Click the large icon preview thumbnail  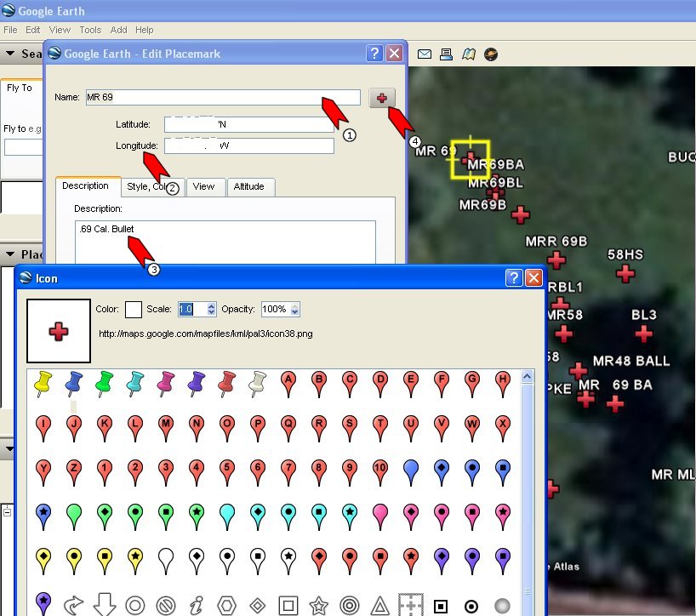pos(59,331)
